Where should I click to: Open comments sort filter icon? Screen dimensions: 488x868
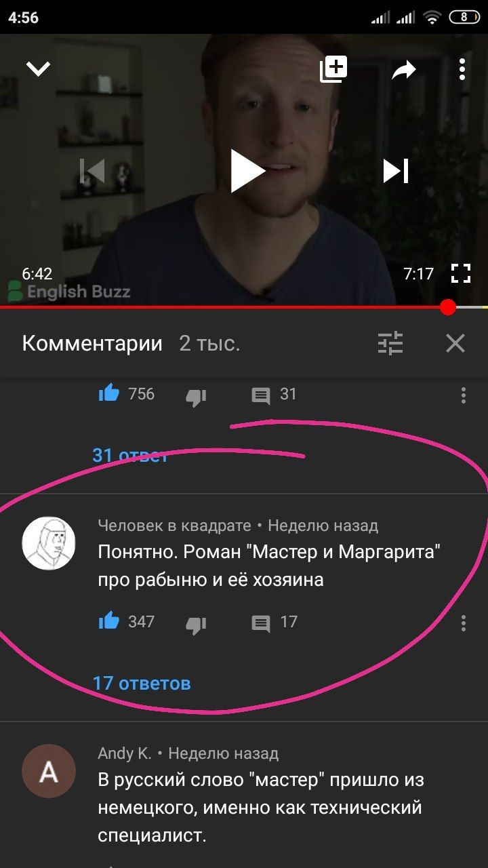pos(390,343)
